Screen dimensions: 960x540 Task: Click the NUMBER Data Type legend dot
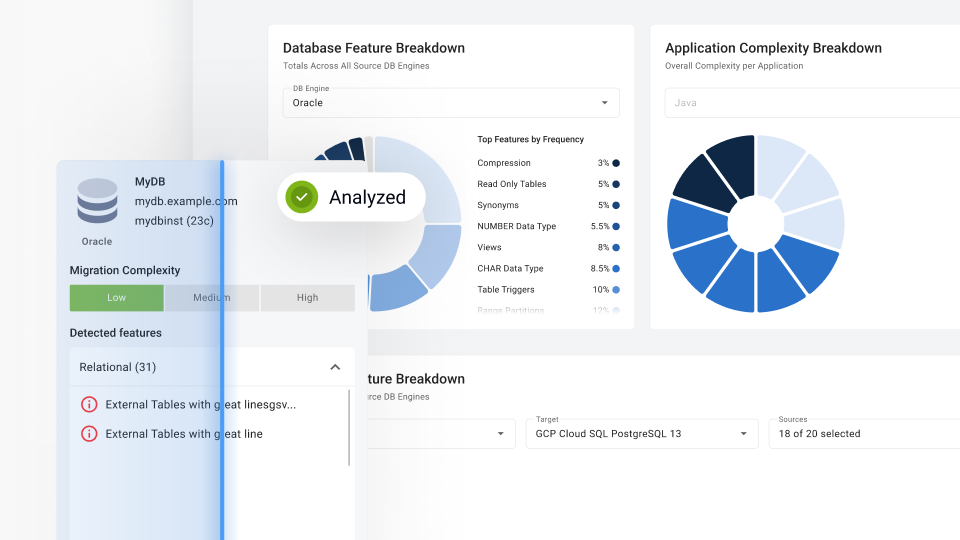point(616,227)
